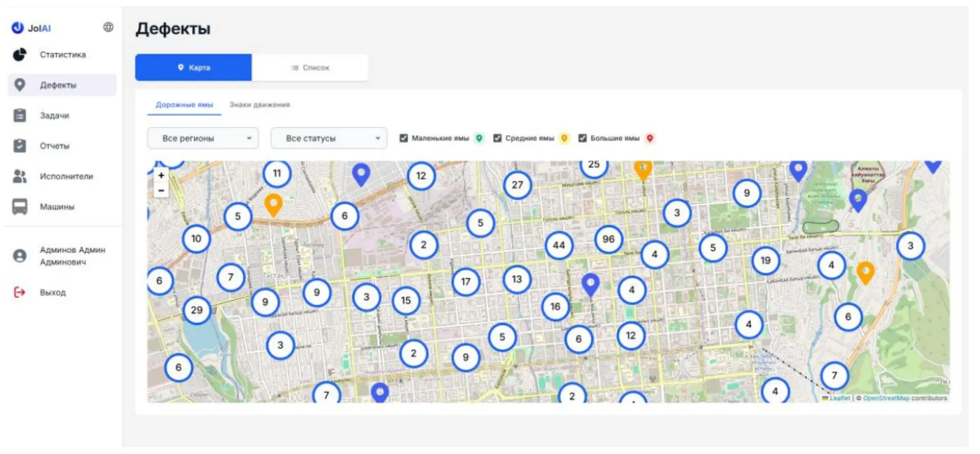Click the Машины bus icon
This screenshot has height=454, width=980.
[x=20, y=207]
